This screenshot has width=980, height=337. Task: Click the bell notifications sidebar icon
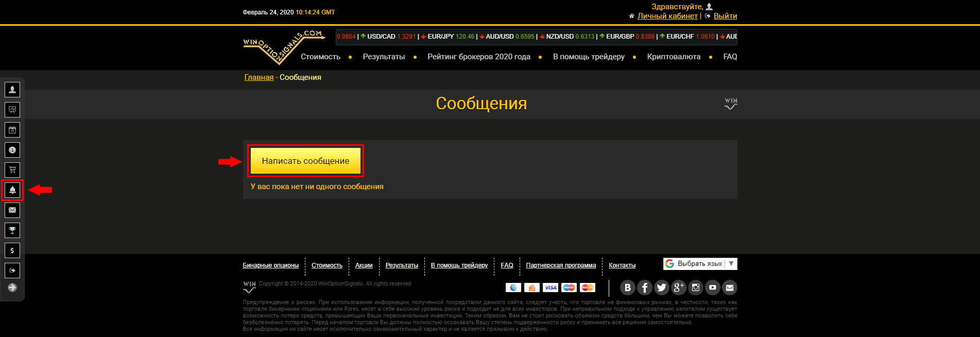click(x=12, y=190)
